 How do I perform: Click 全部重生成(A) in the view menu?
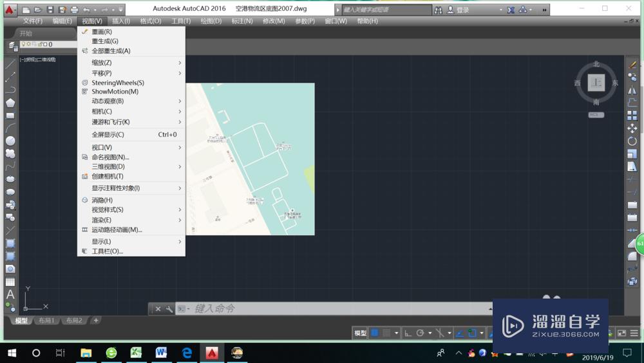click(111, 51)
